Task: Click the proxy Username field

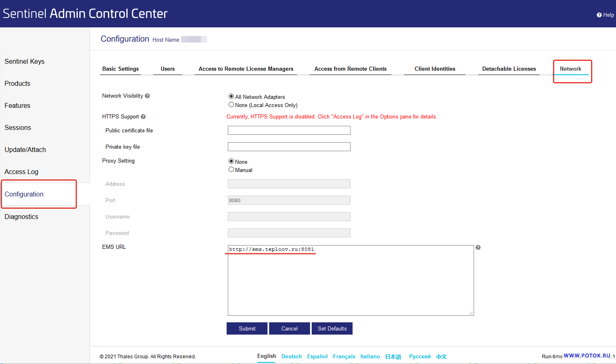Action: (289, 217)
